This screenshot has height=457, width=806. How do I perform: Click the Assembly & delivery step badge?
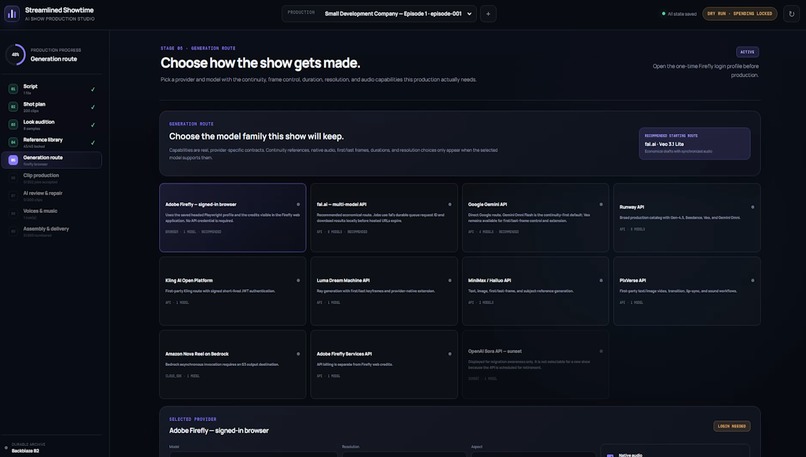(x=13, y=231)
